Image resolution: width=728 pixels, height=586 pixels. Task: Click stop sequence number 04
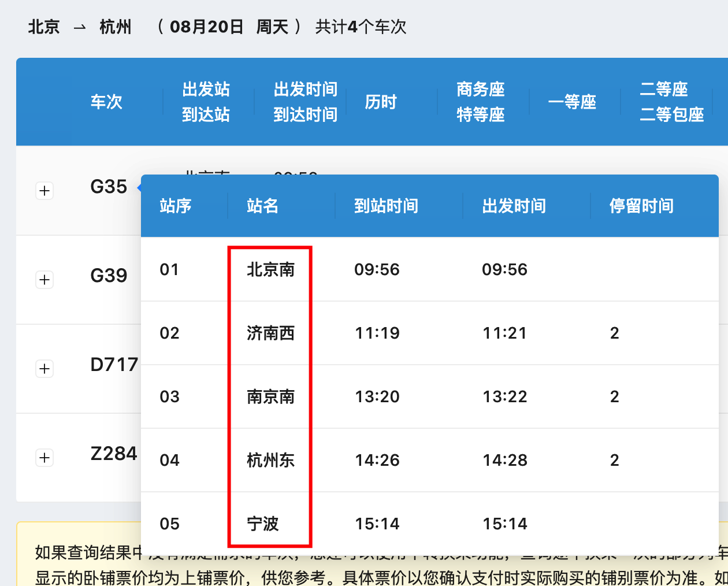click(x=169, y=460)
